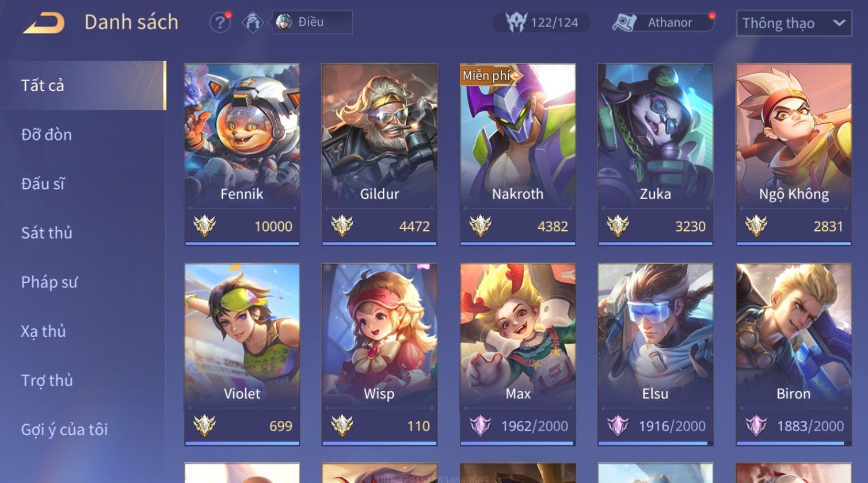The width and height of the screenshot is (868, 483).
Task: Click Elsu's purple mastery emblem
Action: click(x=618, y=426)
